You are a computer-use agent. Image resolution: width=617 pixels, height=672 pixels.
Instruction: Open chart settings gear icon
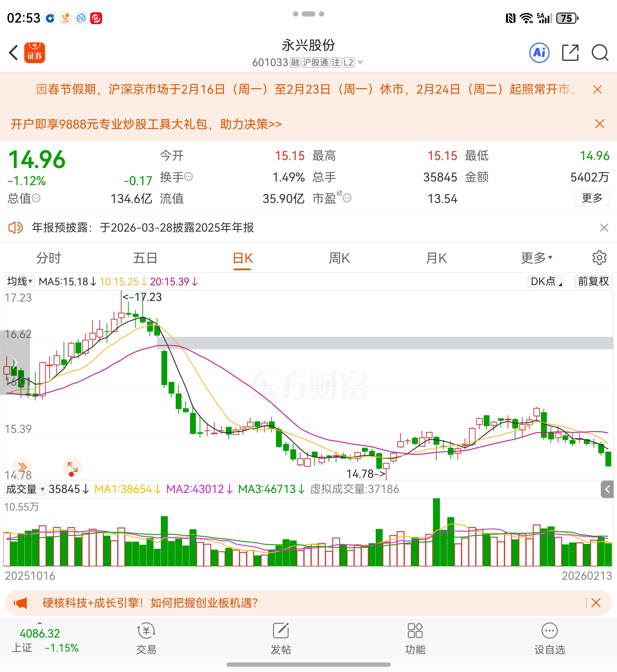[599, 258]
